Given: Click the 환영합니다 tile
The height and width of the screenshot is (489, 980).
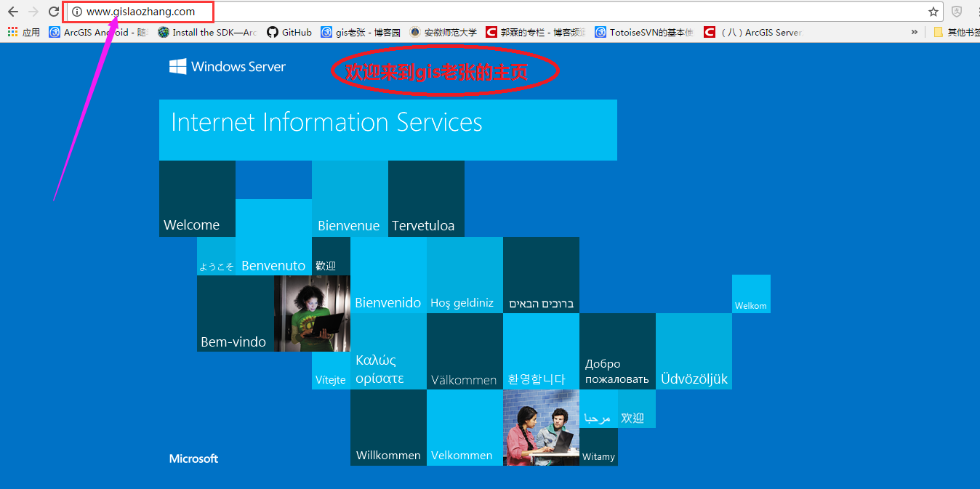Looking at the screenshot, I should coord(541,351).
